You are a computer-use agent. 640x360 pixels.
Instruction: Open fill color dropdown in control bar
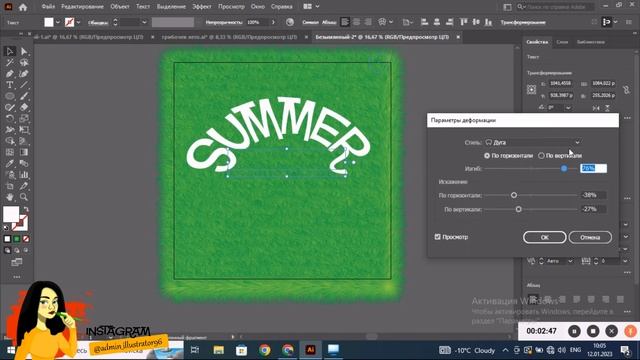pyautogui.click(x=58, y=22)
